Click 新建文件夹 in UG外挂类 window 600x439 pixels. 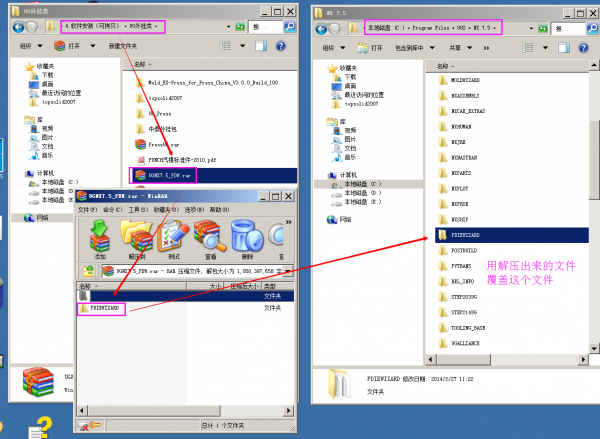123,46
